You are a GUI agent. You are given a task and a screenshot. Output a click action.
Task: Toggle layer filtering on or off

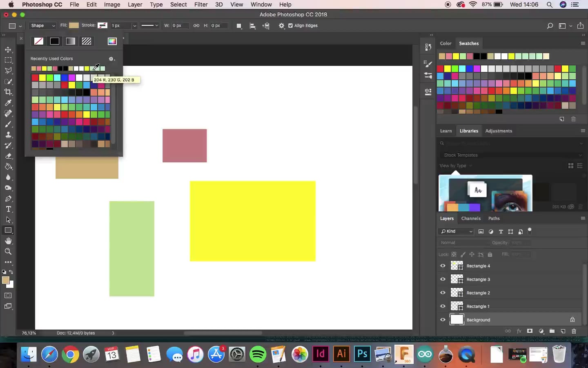[530, 231]
